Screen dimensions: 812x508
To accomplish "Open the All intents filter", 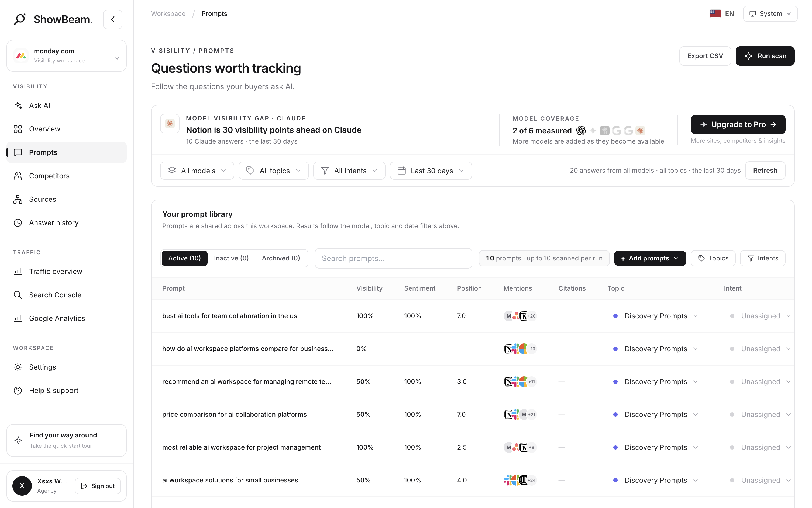I will click(x=349, y=171).
